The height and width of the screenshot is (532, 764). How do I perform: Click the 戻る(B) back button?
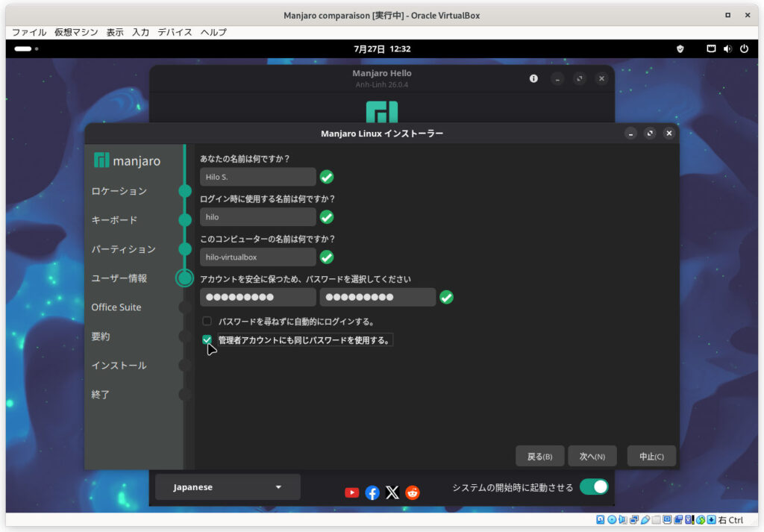click(x=540, y=456)
